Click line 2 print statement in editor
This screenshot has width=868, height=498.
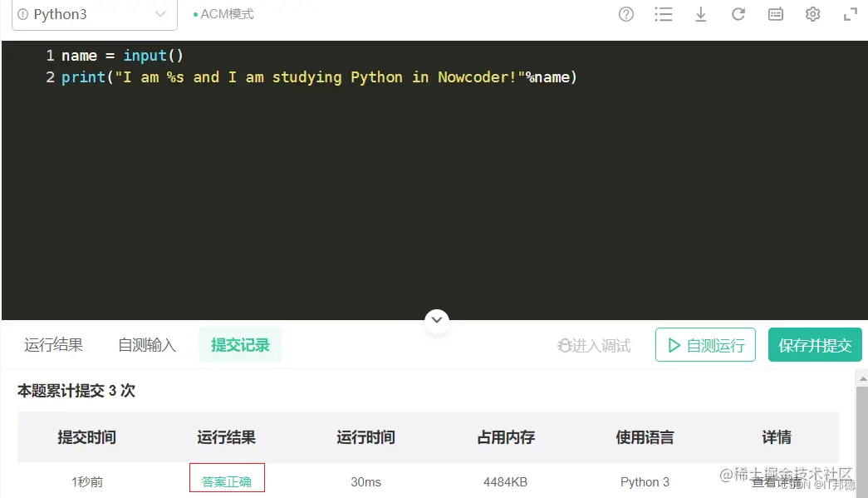click(320, 77)
